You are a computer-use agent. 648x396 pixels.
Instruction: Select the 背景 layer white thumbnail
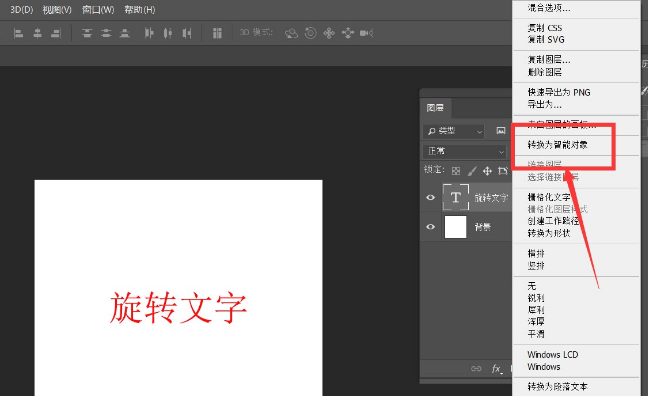coord(455,227)
